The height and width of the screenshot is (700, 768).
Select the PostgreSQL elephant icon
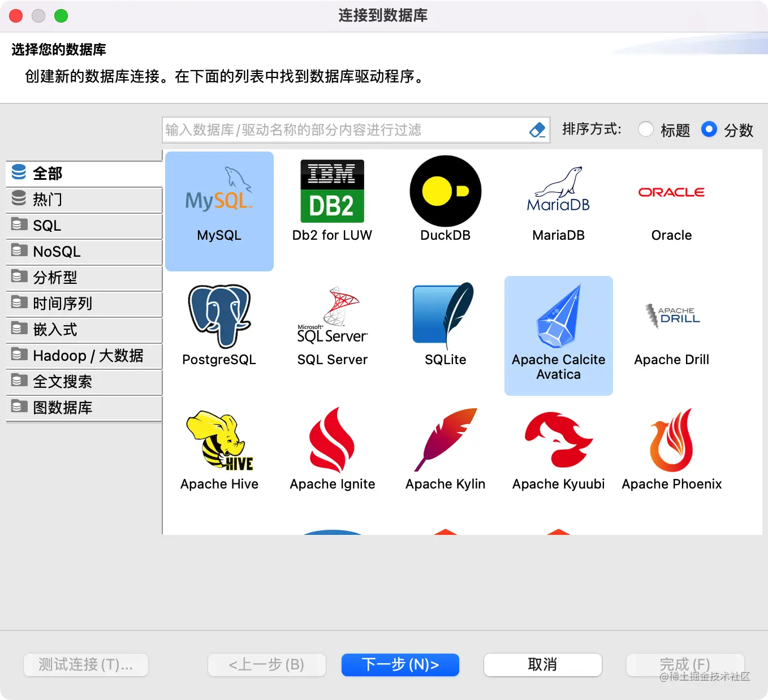click(x=219, y=316)
